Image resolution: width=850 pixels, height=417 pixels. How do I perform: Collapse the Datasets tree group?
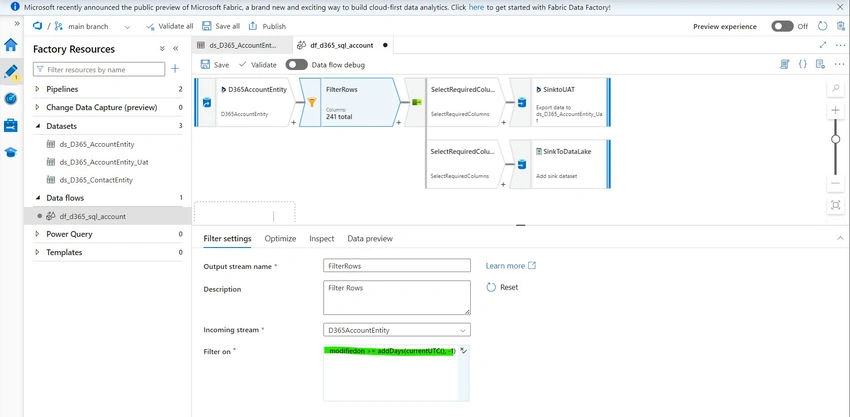pyautogui.click(x=37, y=126)
